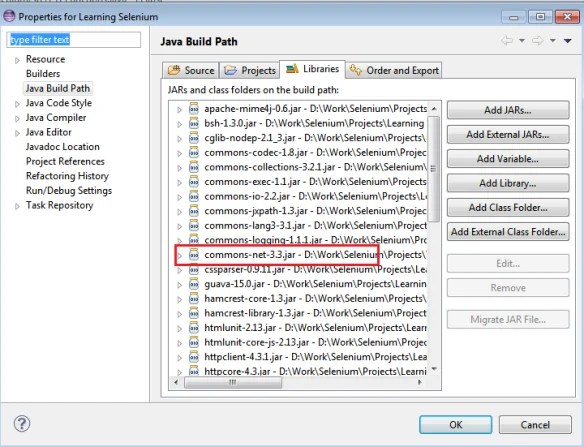Select the Libraries tab
This screenshot has height=447, width=584.
[x=312, y=69]
